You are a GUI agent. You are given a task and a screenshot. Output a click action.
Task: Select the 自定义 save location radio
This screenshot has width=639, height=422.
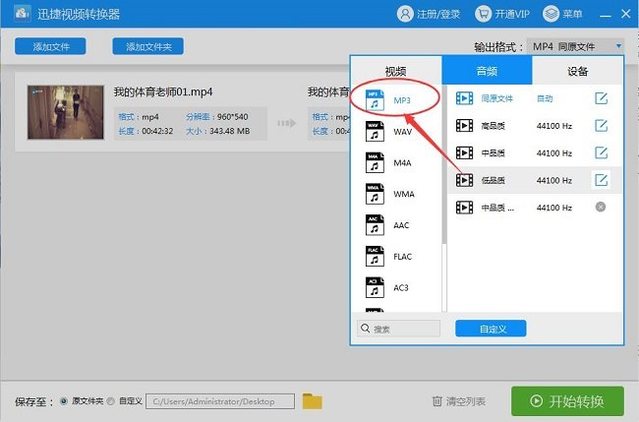coord(111,401)
